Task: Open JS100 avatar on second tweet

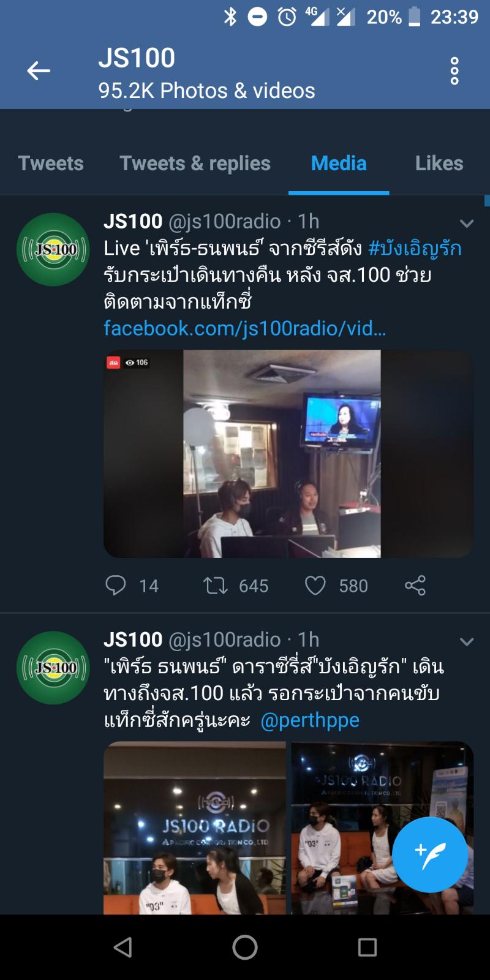Action: coord(53,668)
